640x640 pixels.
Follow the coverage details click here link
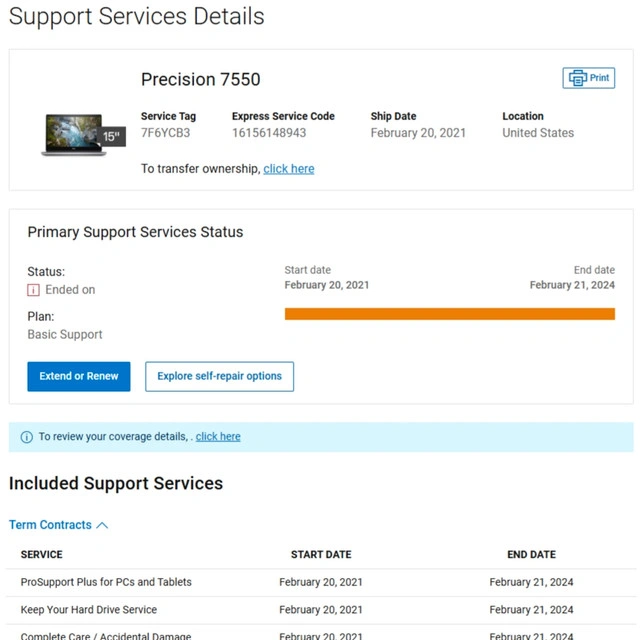pyautogui.click(x=218, y=437)
